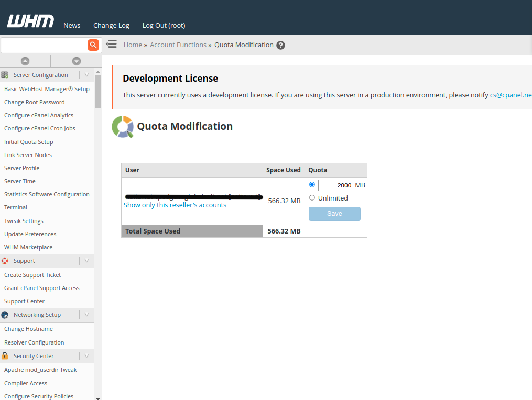Click the Server Configuration section header
Image resolution: width=532 pixels, height=400 pixels.
point(40,75)
